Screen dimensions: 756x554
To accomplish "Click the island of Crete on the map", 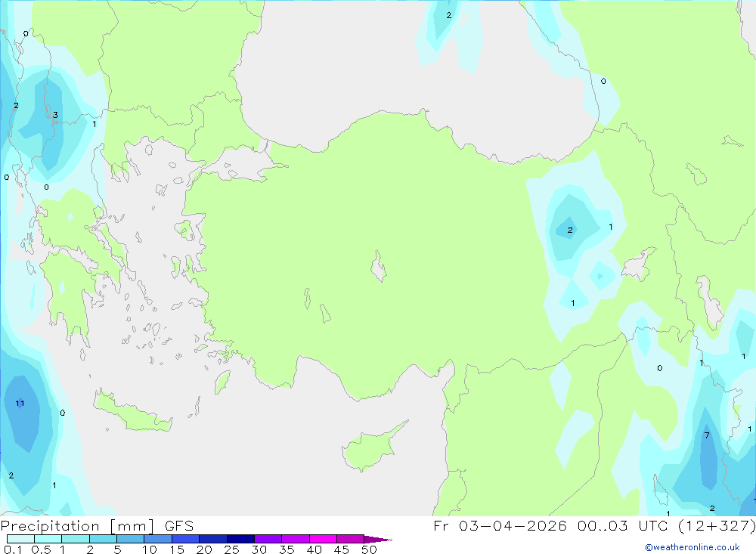I will [132, 413].
